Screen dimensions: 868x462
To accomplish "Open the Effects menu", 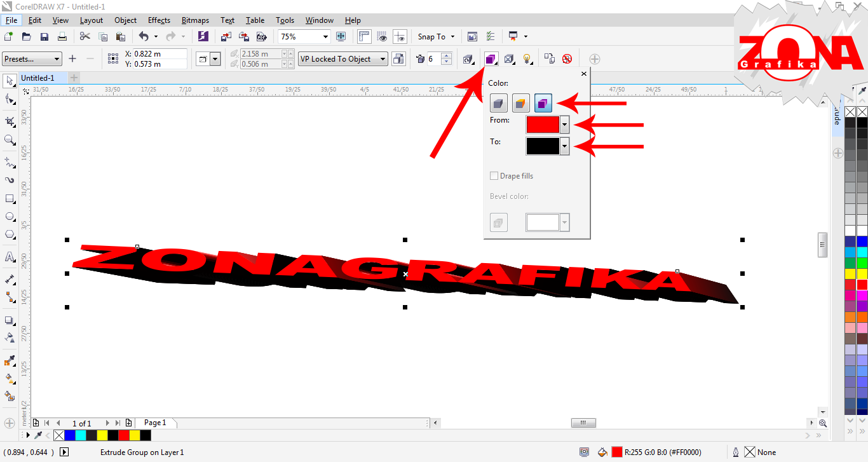I will pyautogui.click(x=159, y=20).
